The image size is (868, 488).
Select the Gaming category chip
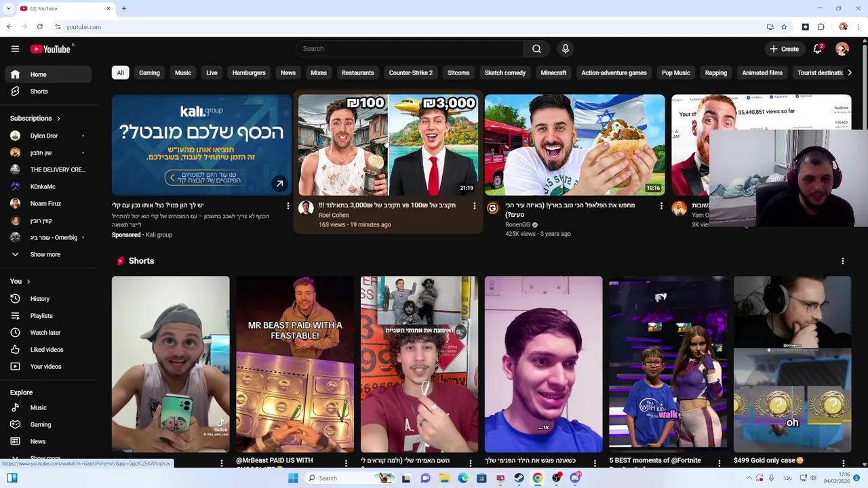point(149,73)
